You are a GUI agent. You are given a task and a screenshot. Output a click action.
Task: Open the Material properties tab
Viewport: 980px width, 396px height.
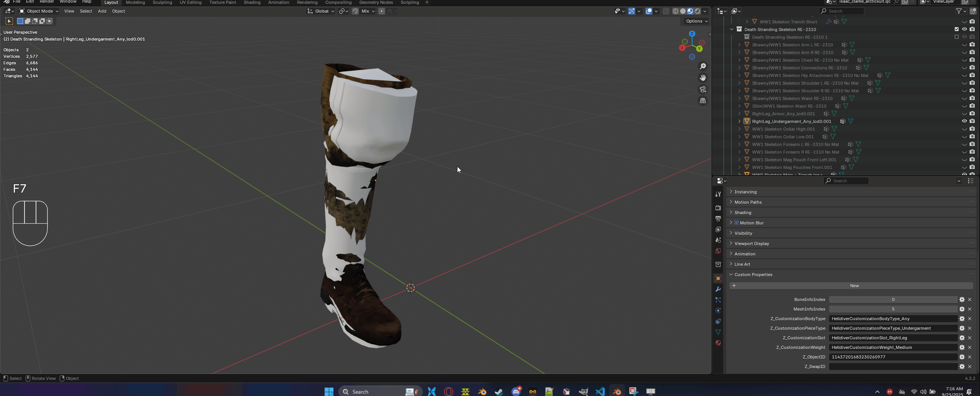coord(718,343)
